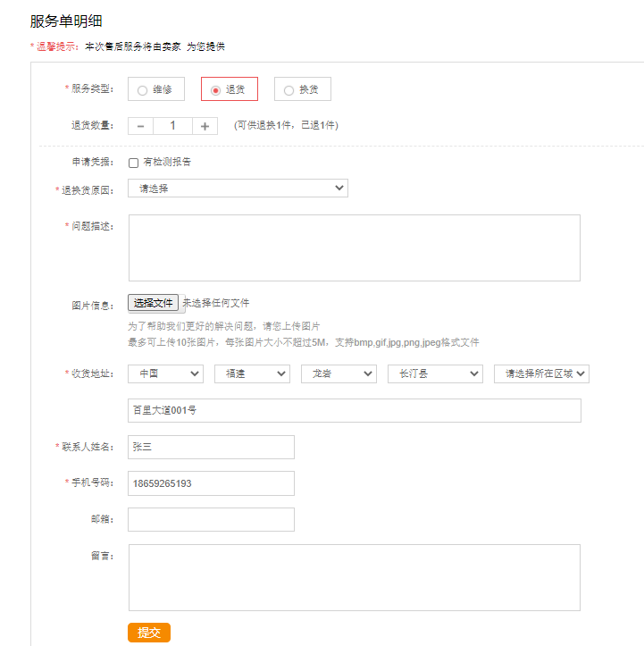Click the return quantity number field
The width and height of the screenshot is (644, 646).
point(172,126)
